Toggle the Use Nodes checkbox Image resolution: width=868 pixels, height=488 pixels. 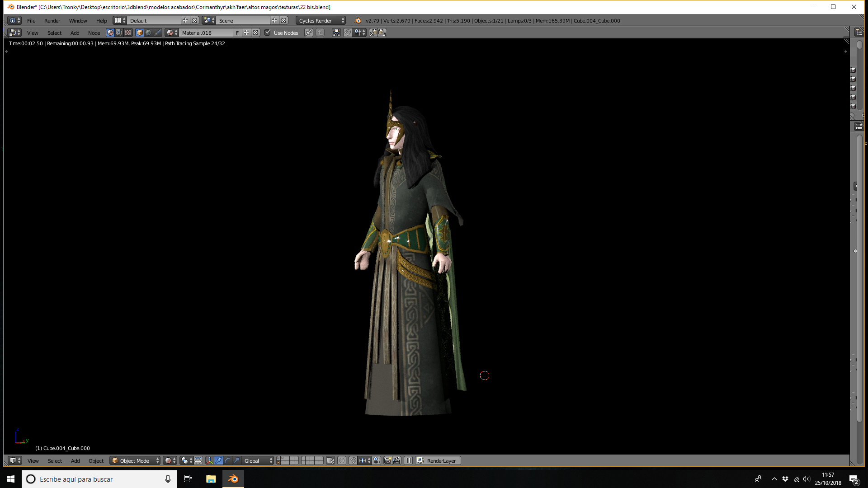(268, 33)
